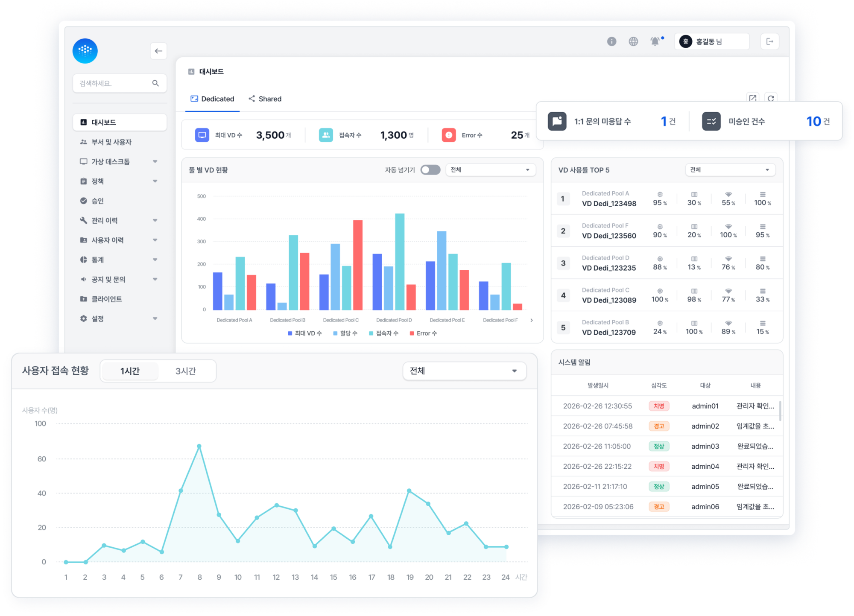854x616 pixels.
Task: Open 전체 dropdown in VD 사용률 TOP 5
Action: pyautogui.click(x=730, y=170)
